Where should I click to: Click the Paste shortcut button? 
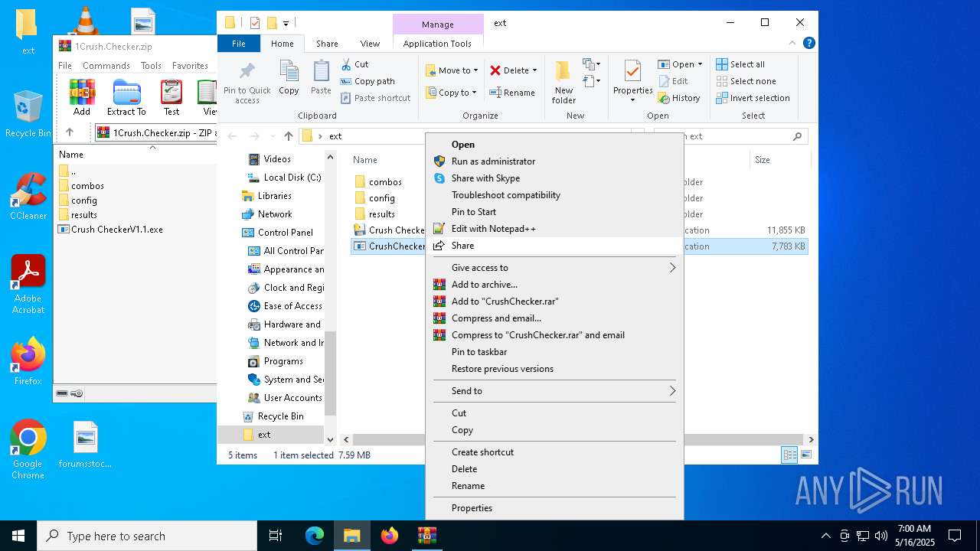(x=375, y=98)
